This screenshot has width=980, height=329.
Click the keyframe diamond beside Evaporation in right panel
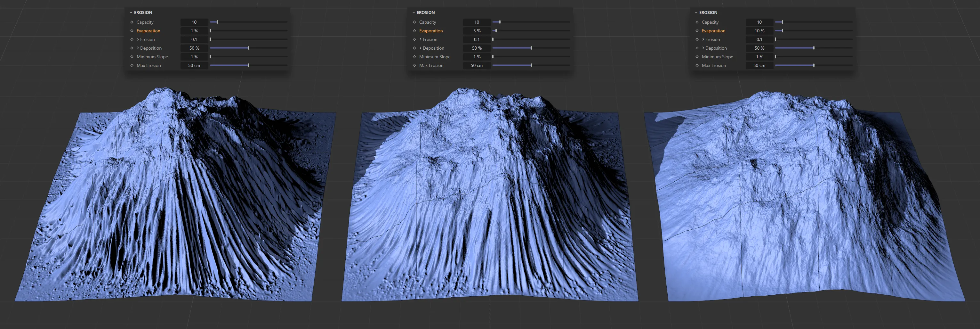pyautogui.click(x=696, y=30)
